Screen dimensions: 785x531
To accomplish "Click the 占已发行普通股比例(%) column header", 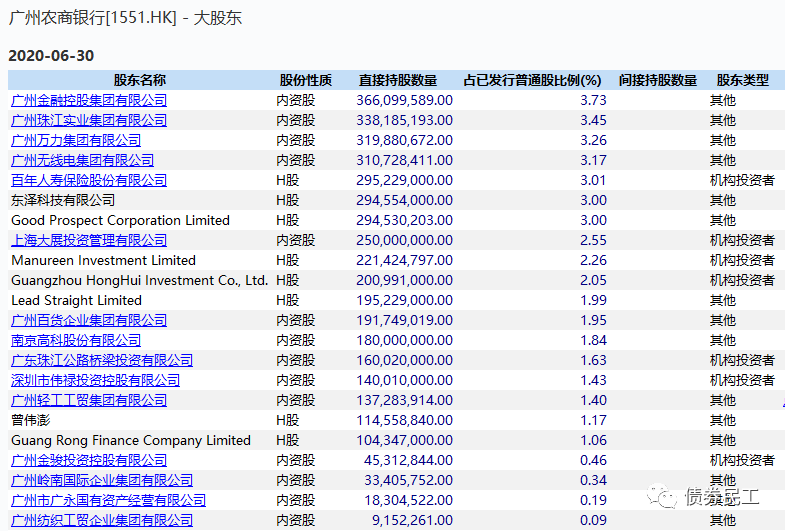I will (x=532, y=80).
